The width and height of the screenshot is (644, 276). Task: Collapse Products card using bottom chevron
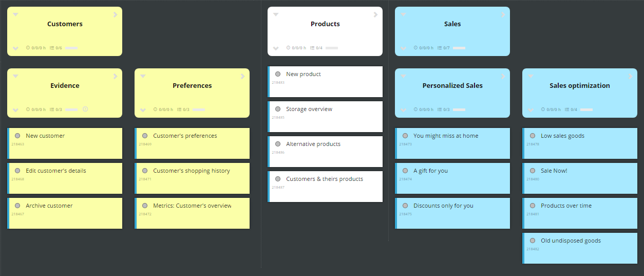click(x=276, y=48)
